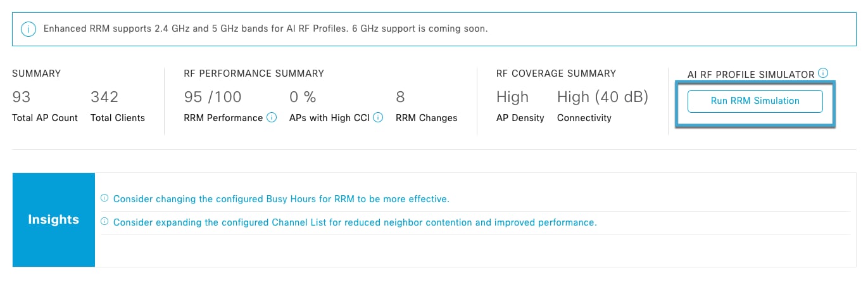Select the 95 /100 RRM Performance score
868x282 pixels.
213,97
